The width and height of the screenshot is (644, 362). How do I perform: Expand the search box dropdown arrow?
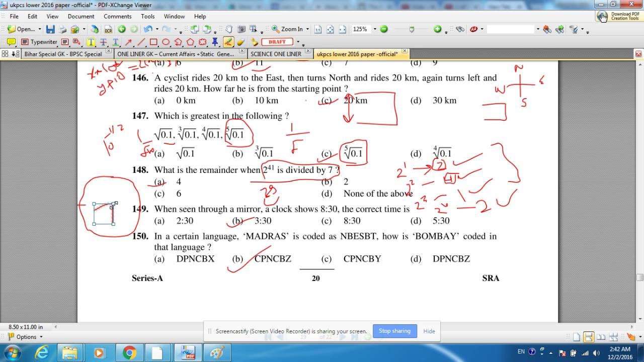click(538, 29)
